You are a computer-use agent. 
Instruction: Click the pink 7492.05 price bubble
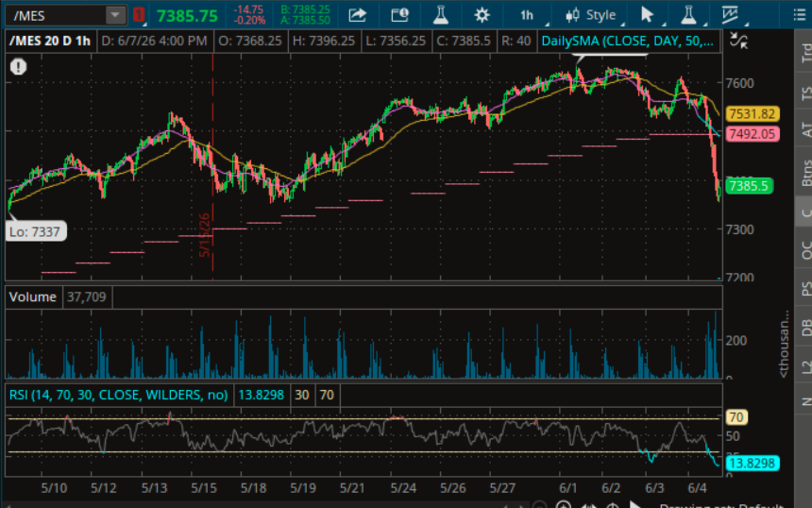click(753, 134)
